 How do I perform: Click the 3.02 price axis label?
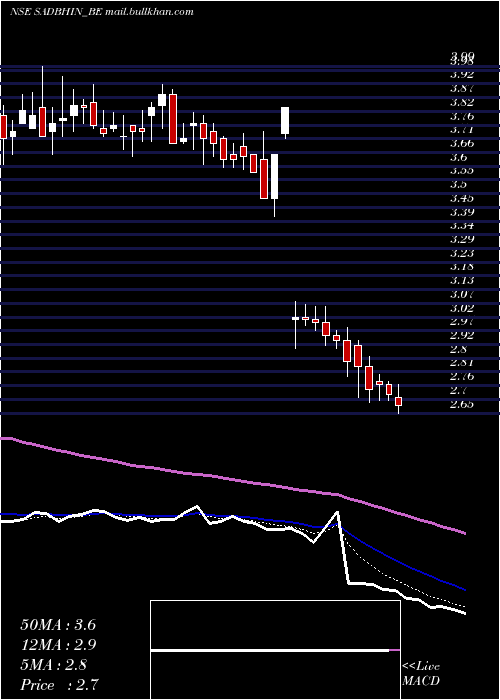click(462, 308)
